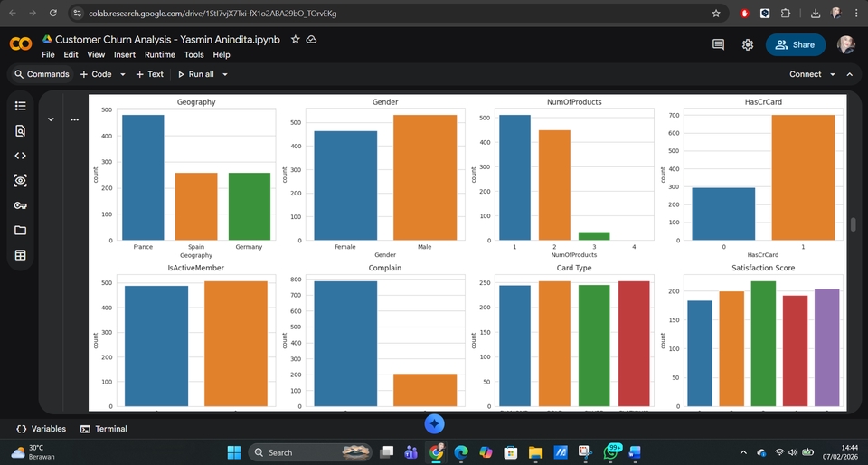Open the Insert menu
Image resolution: width=868 pixels, height=465 pixels.
[125, 55]
